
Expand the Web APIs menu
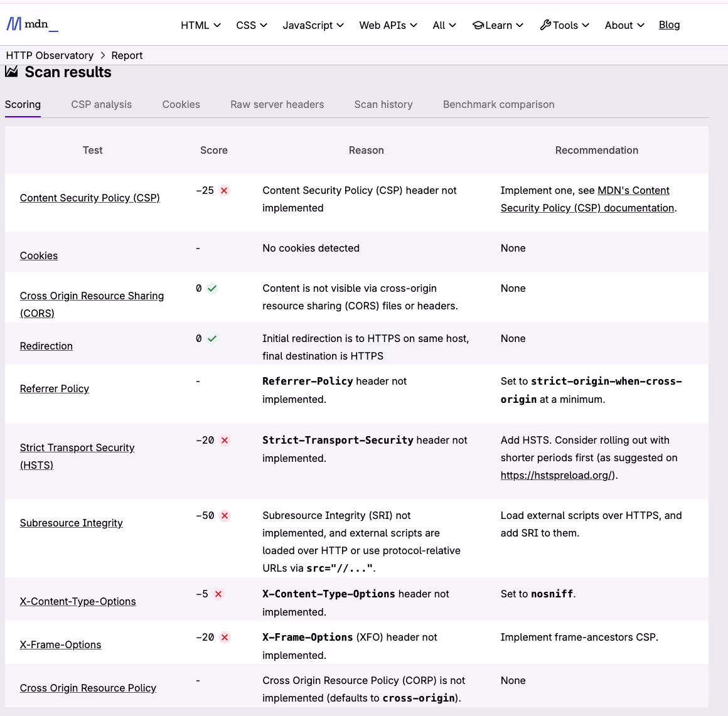click(388, 25)
